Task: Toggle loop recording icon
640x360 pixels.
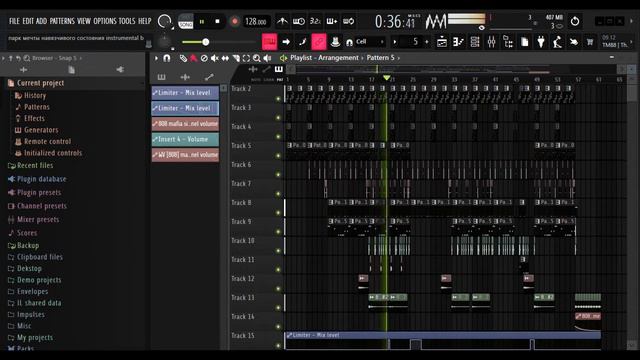Action: coord(349,21)
